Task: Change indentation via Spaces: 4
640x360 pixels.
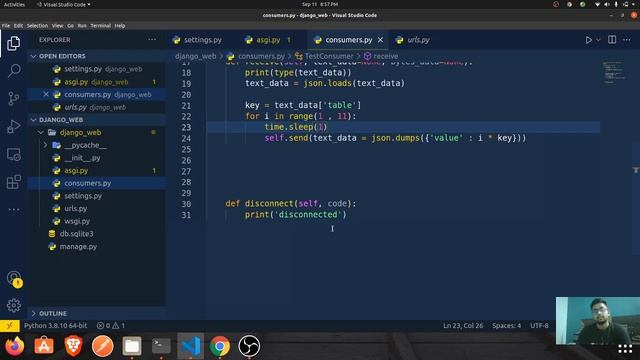Action: (506, 326)
